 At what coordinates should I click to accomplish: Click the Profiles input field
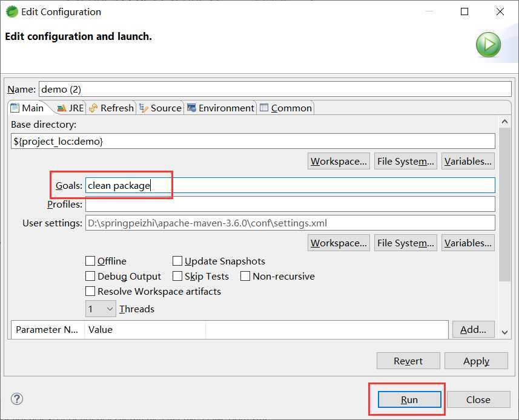pyautogui.click(x=290, y=204)
